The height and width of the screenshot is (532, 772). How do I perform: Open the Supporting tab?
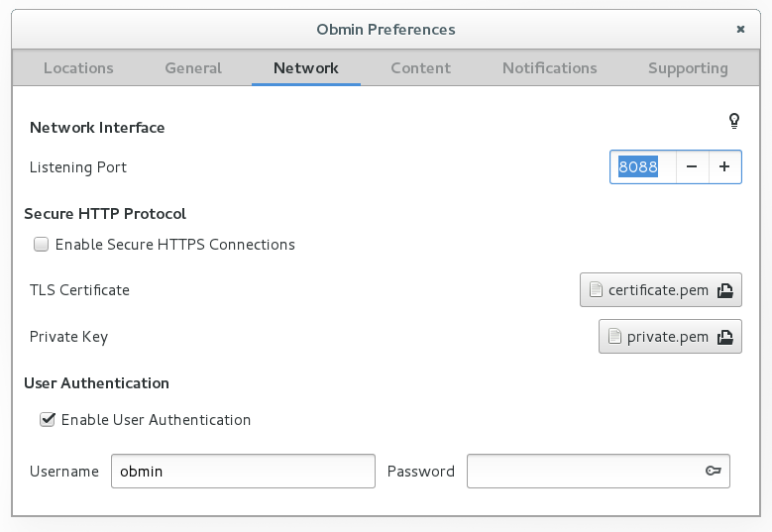coord(688,68)
